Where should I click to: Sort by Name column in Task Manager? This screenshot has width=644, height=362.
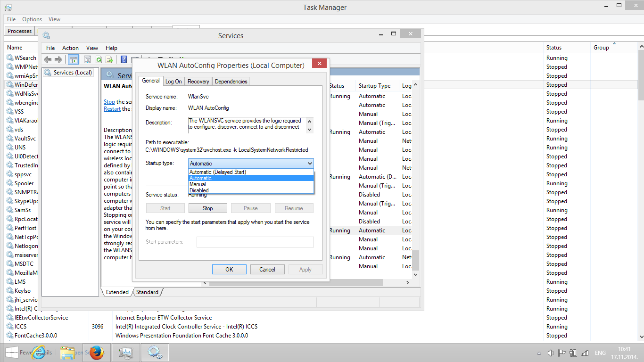click(x=15, y=48)
